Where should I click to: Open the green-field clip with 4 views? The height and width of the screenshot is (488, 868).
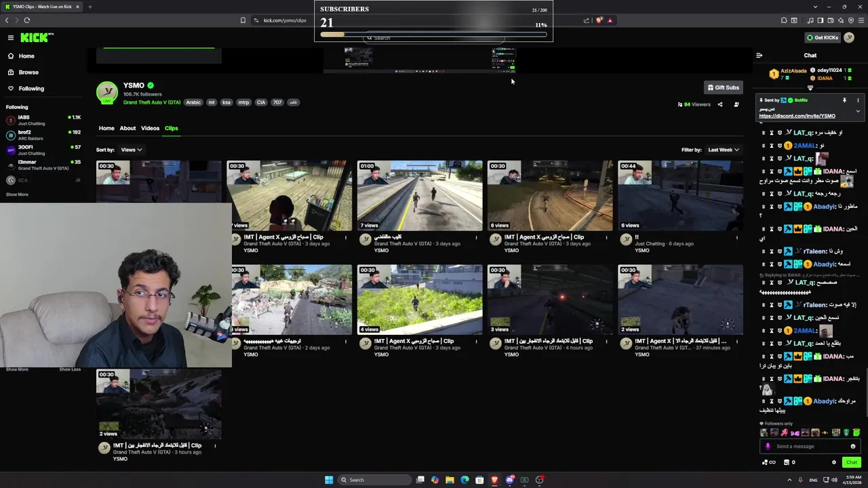coord(420,300)
